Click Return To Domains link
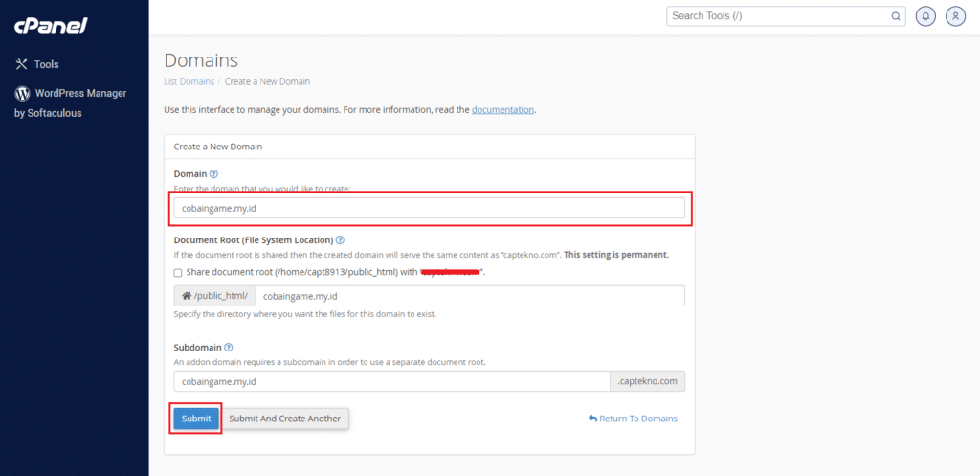Viewport: 980px width, 476px height. [x=633, y=419]
